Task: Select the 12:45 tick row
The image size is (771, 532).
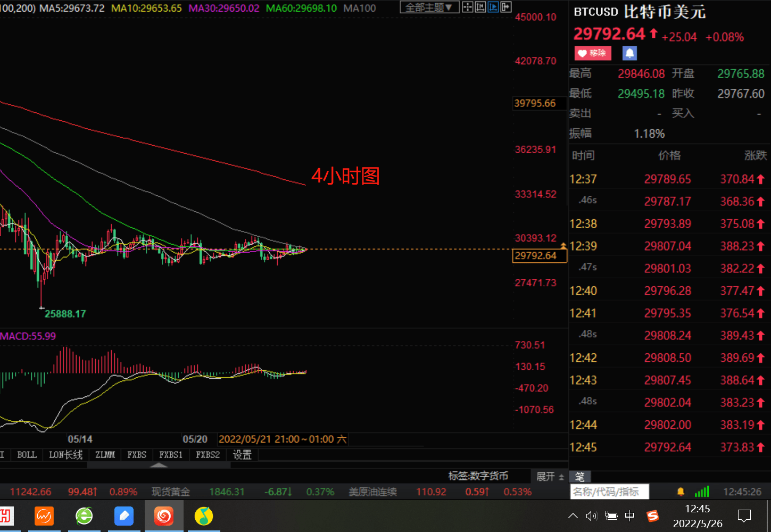Action: tap(669, 447)
